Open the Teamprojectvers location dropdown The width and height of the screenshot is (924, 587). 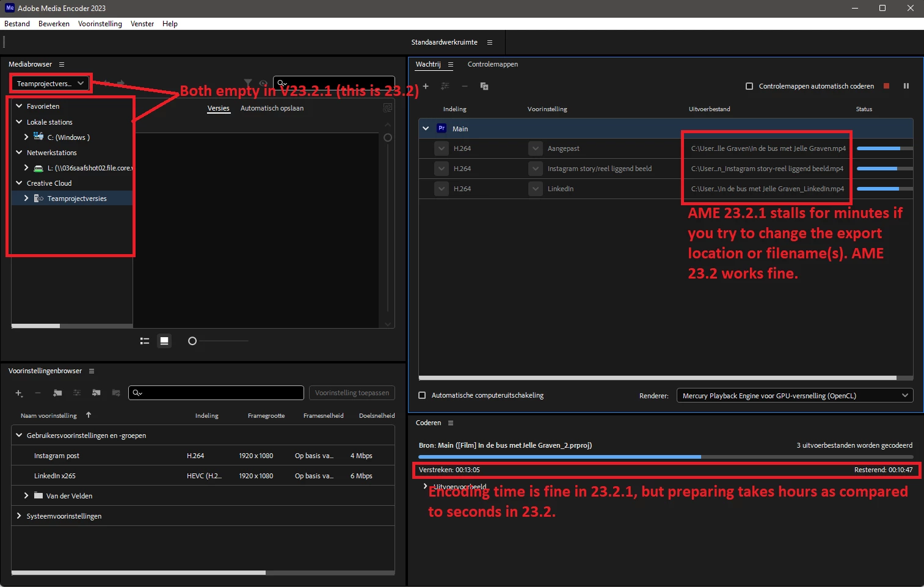pyautogui.click(x=51, y=84)
